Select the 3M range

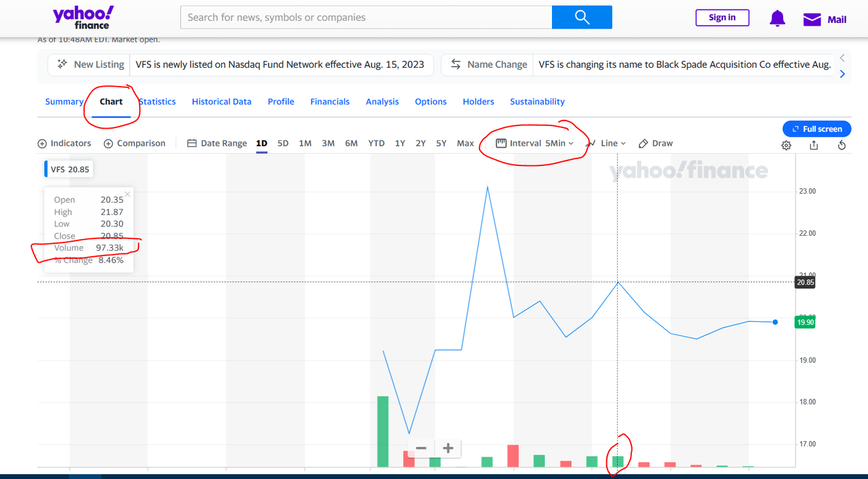[x=328, y=143]
